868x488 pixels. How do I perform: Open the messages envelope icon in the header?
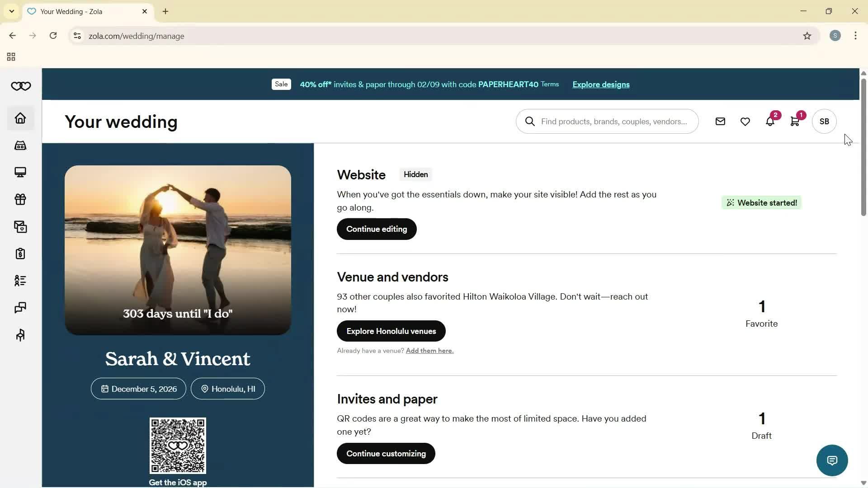click(x=720, y=121)
